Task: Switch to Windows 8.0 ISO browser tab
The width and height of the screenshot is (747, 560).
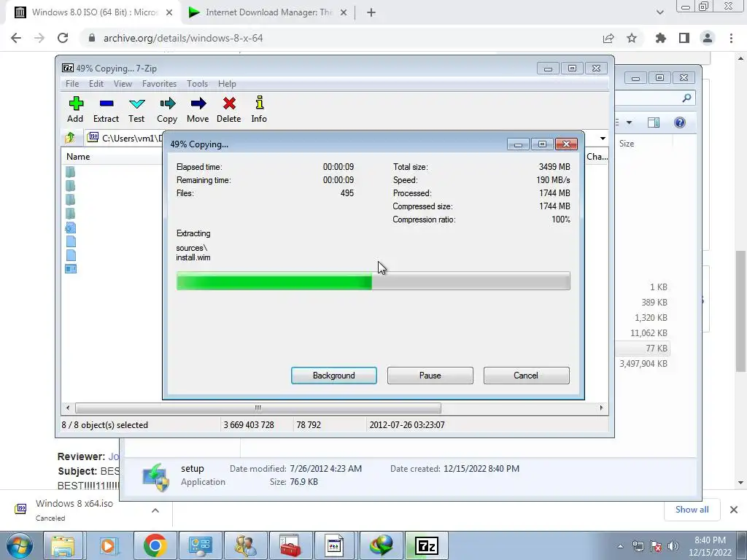Action: (x=93, y=13)
